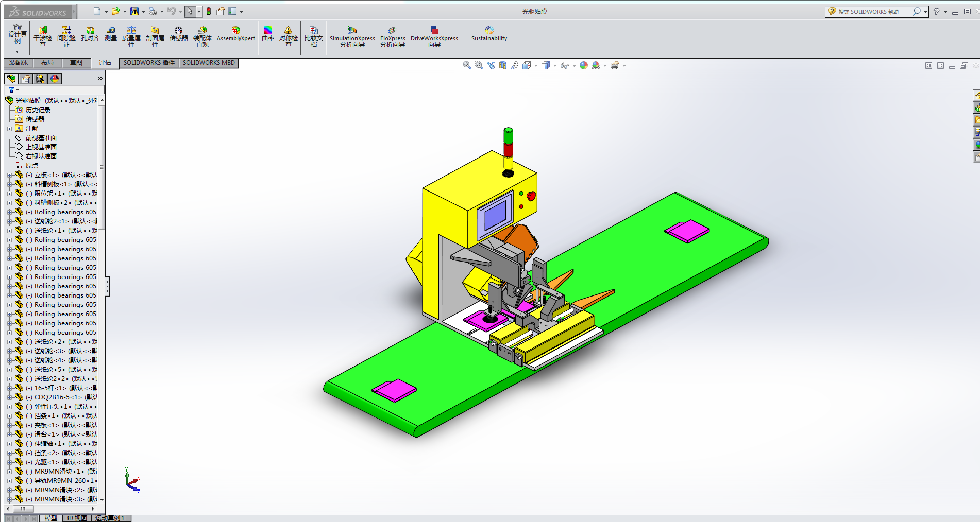Switch to the SOLIDWORKS MBD tab
Image resolution: width=980 pixels, height=522 pixels.
(209, 63)
